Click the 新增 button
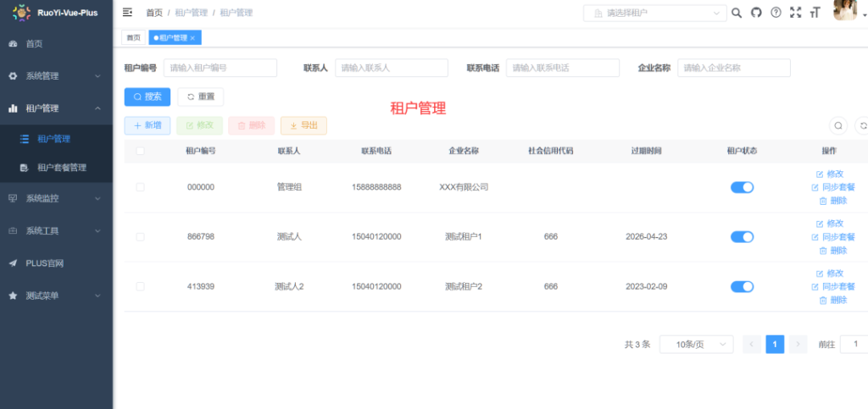The image size is (868, 409). [x=147, y=125]
